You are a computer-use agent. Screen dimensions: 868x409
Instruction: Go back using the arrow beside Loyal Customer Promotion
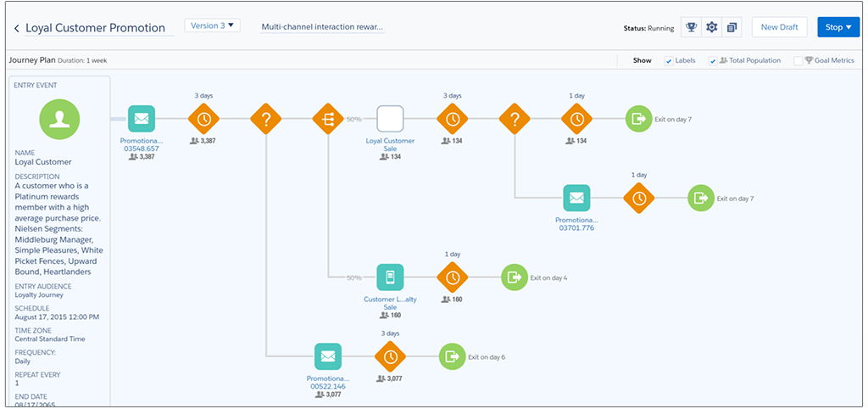(x=17, y=28)
